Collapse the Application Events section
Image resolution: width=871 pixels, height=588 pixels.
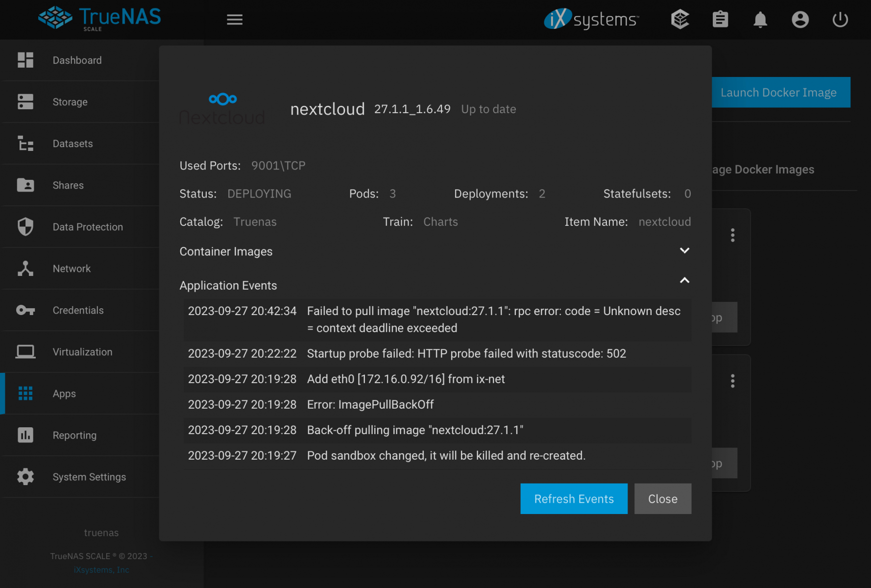click(x=684, y=280)
